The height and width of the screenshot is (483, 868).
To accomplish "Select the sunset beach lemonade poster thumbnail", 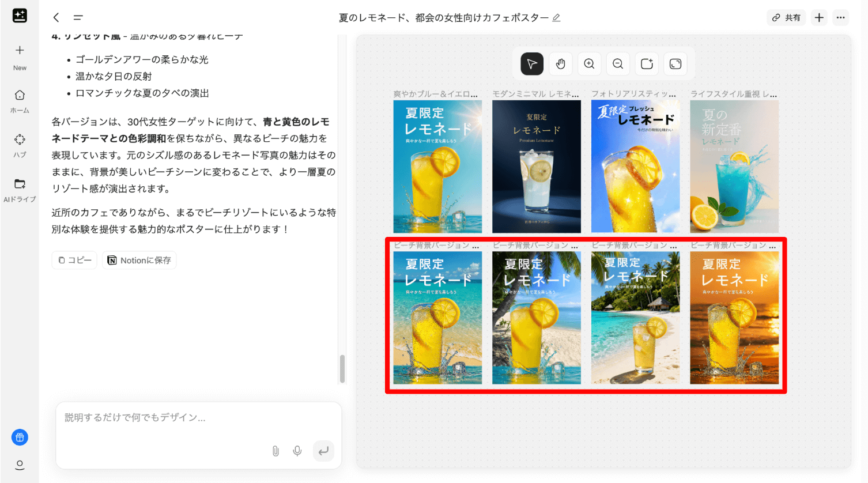I will click(734, 318).
